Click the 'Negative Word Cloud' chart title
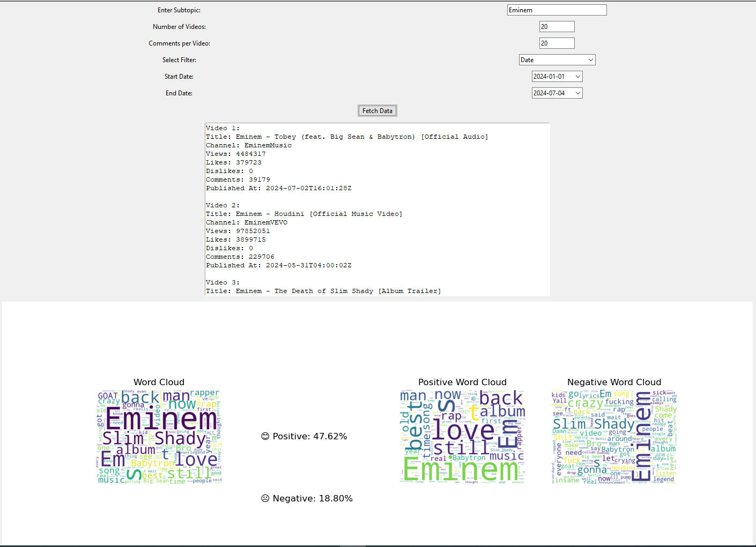Screen dimensions: 756x547 coord(614,382)
